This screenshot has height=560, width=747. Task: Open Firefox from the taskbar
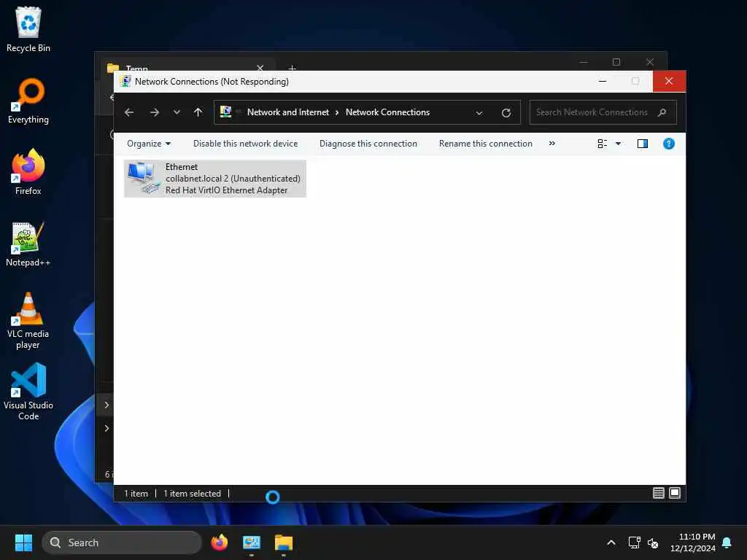219,542
